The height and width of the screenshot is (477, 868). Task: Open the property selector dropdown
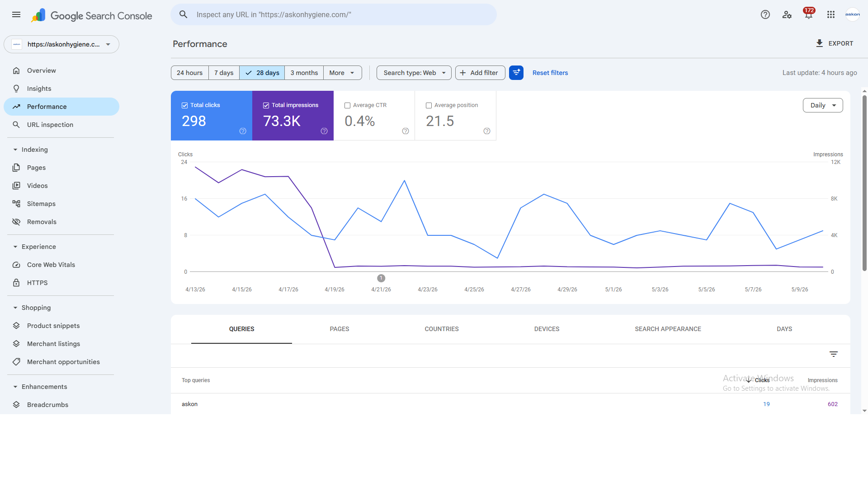click(x=61, y=44)
